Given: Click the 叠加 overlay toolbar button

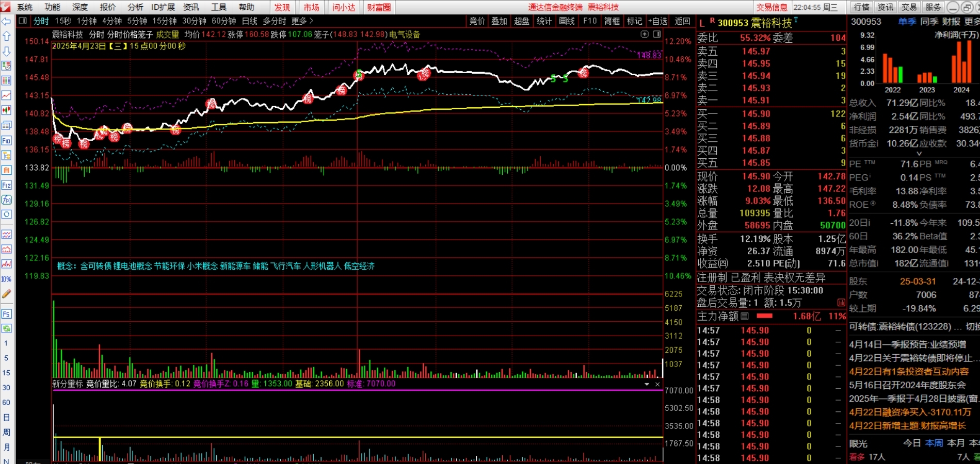Looking at the screenshot, I should click(x=499, y=21).
